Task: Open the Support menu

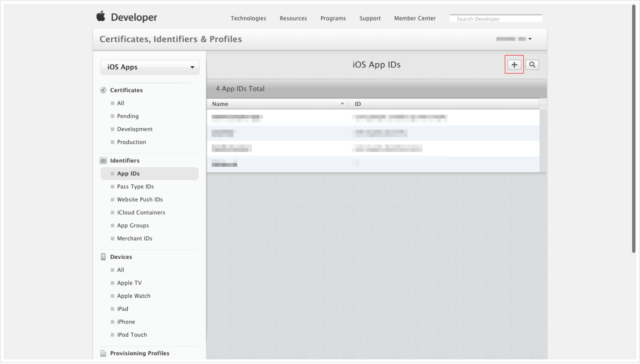Action: click(x=370, y=18)
